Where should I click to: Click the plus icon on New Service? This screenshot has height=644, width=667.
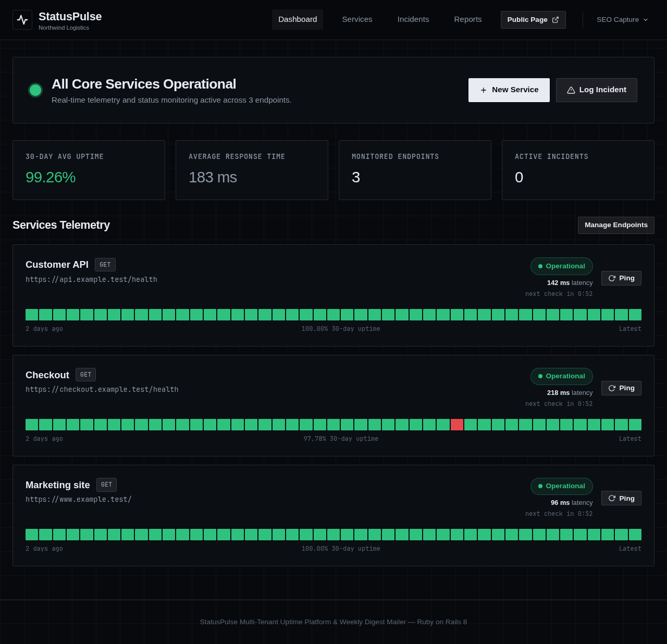[484, 90]
